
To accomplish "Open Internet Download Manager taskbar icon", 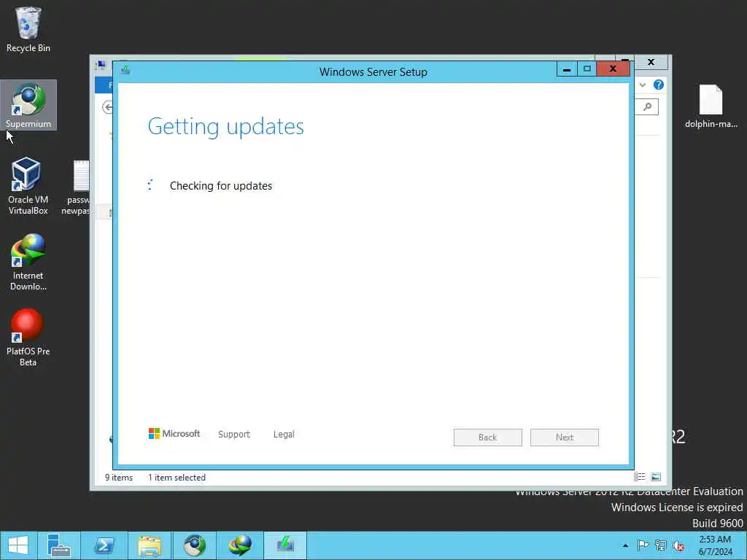I will [239, 545].
